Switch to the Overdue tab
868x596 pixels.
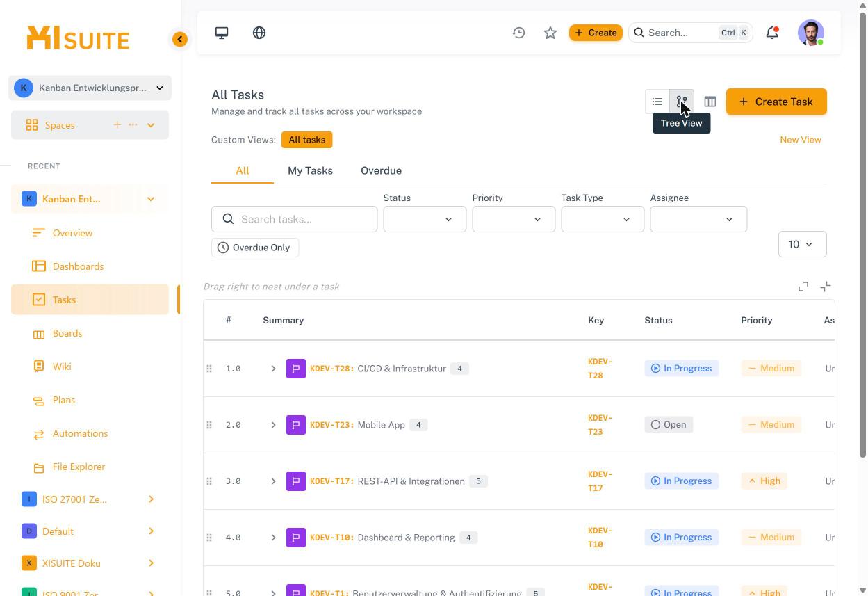pos(381,170)
